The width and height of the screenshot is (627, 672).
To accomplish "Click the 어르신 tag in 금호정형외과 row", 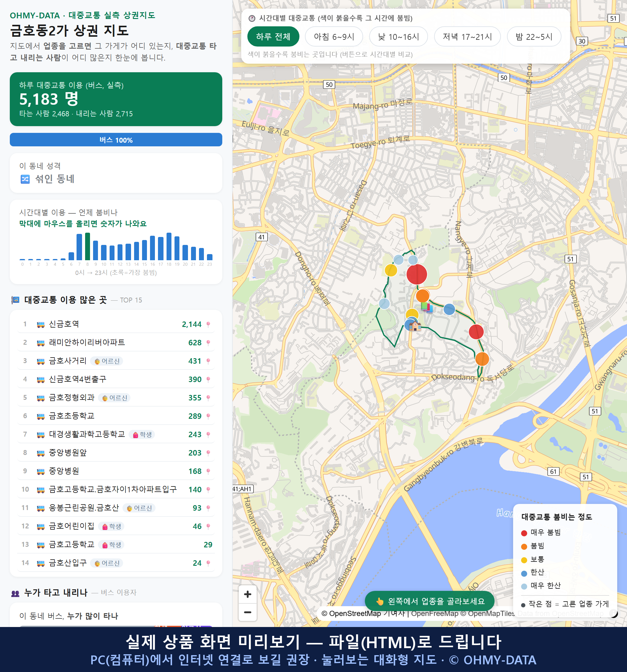I will [114, 398].
